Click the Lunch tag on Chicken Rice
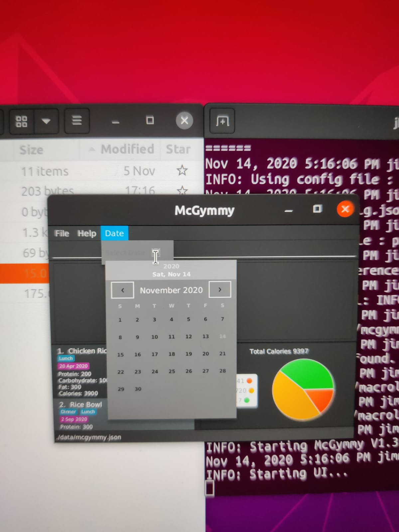 pyautogui.click(x=66, y=358)
